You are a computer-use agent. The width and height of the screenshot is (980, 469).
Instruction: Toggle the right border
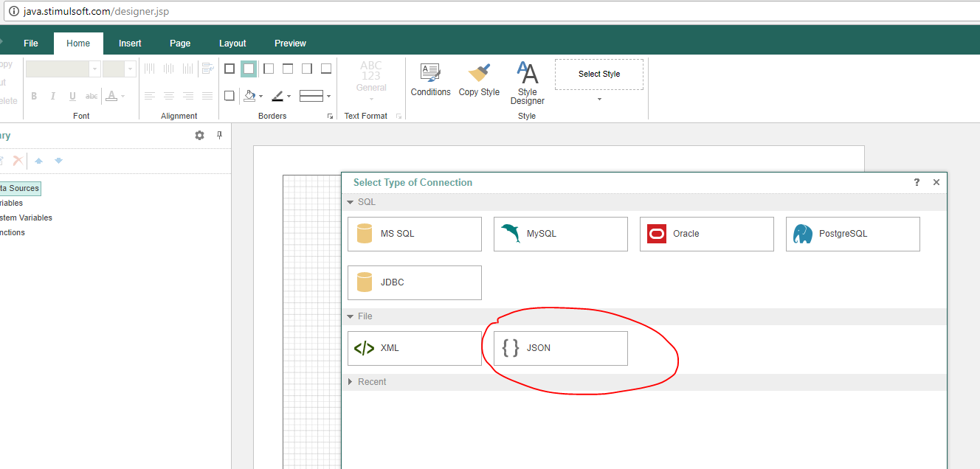point(307,69)
